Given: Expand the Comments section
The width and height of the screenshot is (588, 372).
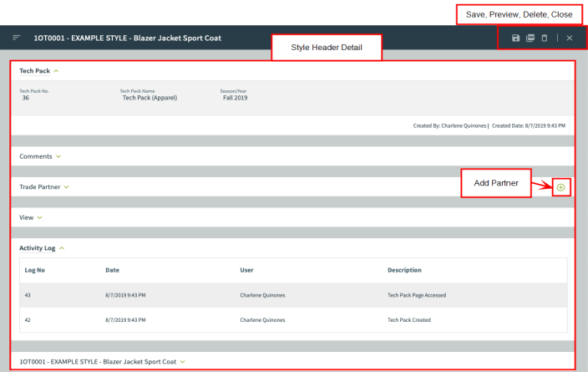Looking at the screenshot, I should coord(58,156).
